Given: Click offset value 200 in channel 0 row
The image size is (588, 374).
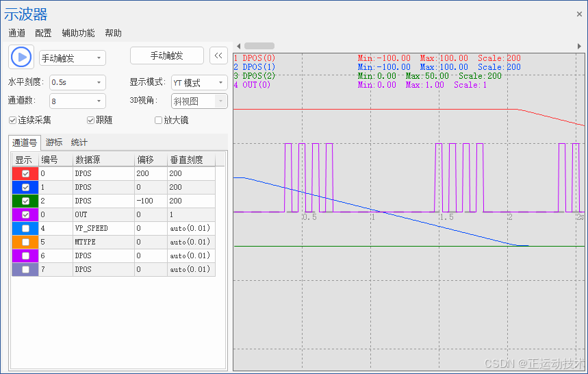Looking at the screenshot, I should point(151,174).
